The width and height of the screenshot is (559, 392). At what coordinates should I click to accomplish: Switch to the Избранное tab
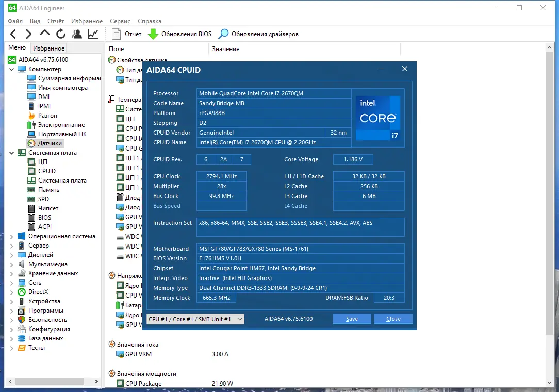[x=49, y=48]
